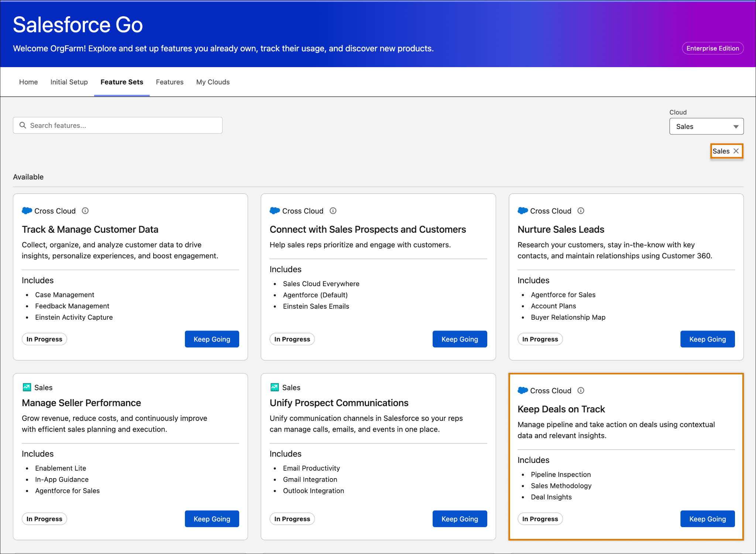Click the Enterprise Edition badge
This screenshot has width=756, height=554.
pos(713,48)
